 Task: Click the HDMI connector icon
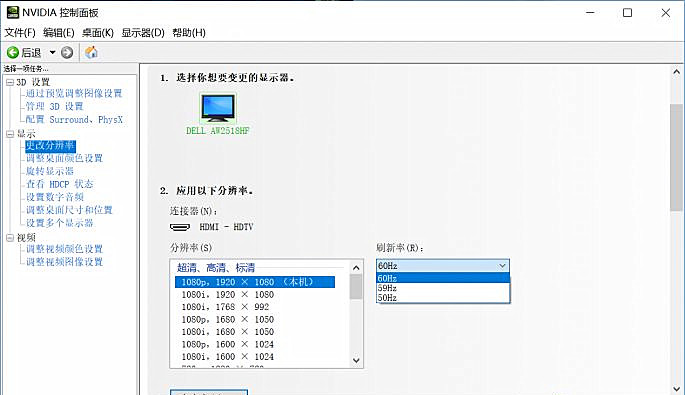tap(180, 227)
